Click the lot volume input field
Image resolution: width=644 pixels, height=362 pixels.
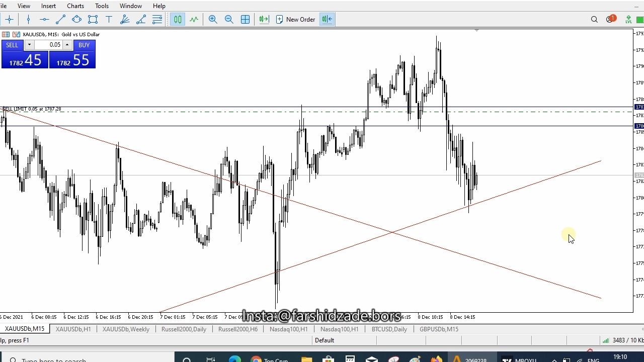pyautogui.click(x=48, y=45)
